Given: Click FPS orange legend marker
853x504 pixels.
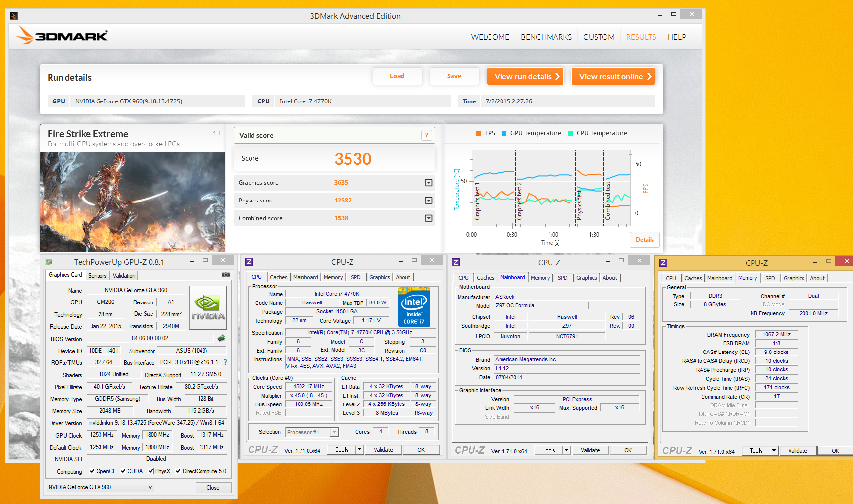Looking at the screenshot, I should pos(479,133).
